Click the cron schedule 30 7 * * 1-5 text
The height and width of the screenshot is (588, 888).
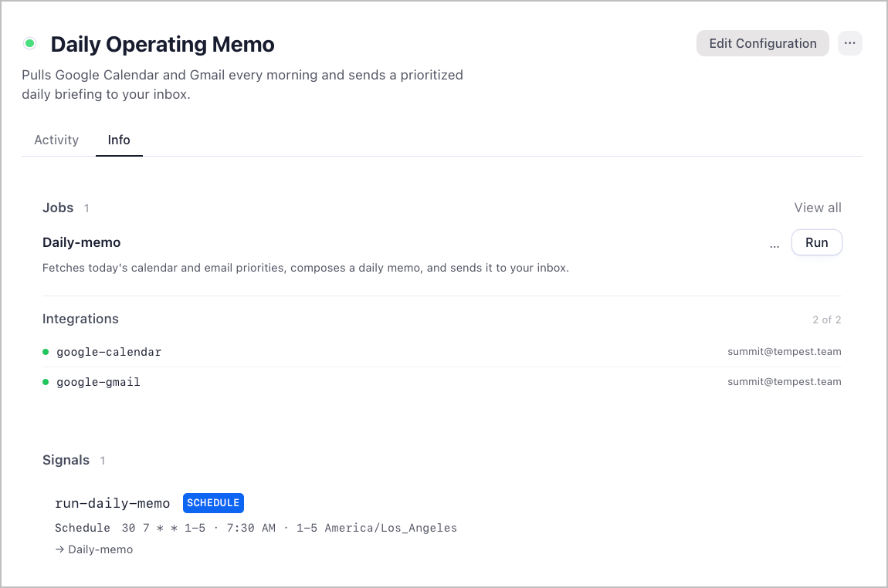coord(164,528)
